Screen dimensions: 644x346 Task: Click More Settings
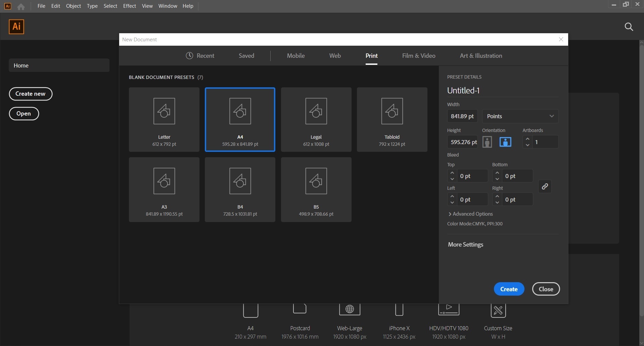click(x=465, y=245)
